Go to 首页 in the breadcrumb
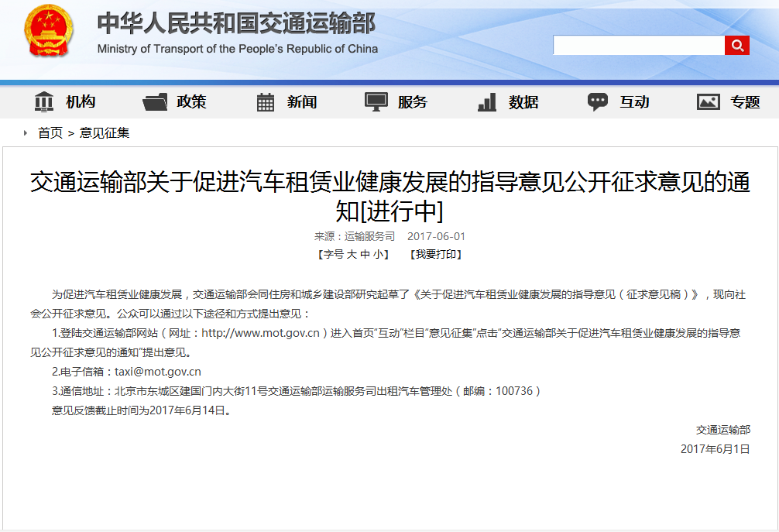This screenshot has height=532, width=779. (x=50, y=132)
